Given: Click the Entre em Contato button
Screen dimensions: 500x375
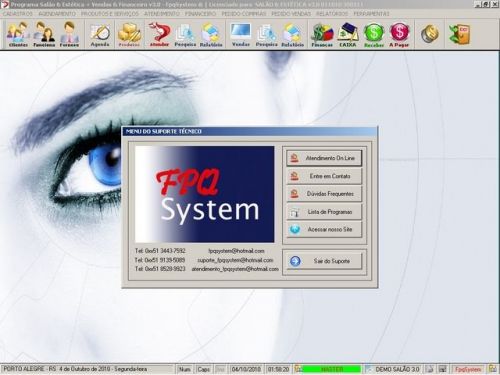Looking at the screenshot, I should click(324, 176).
